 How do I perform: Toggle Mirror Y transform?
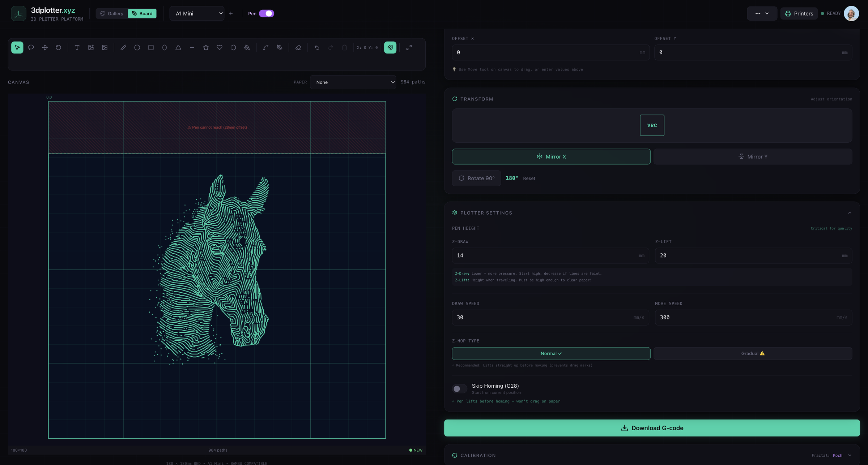click(x=753, y=157)
